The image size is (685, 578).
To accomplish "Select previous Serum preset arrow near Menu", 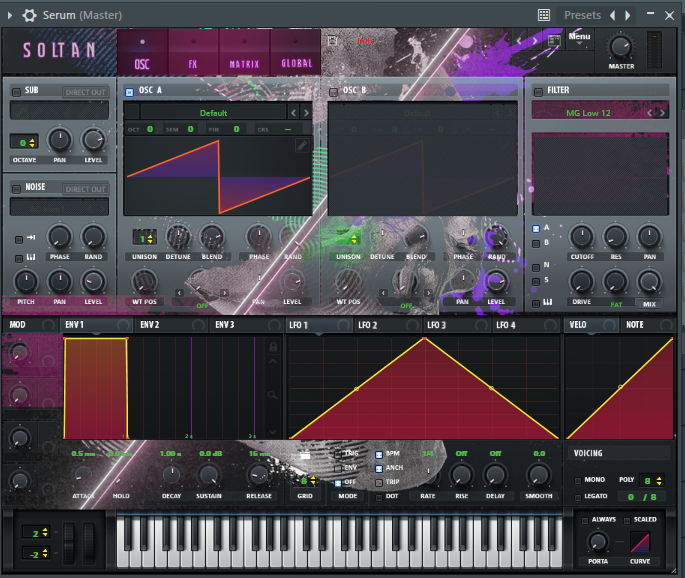I will click(519, 41).
